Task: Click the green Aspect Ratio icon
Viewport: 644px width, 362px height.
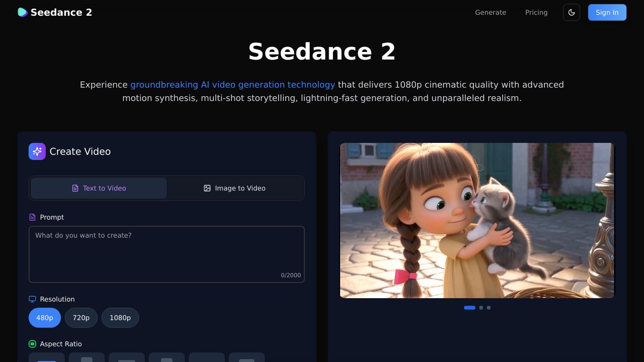Action: coord(32,344)
